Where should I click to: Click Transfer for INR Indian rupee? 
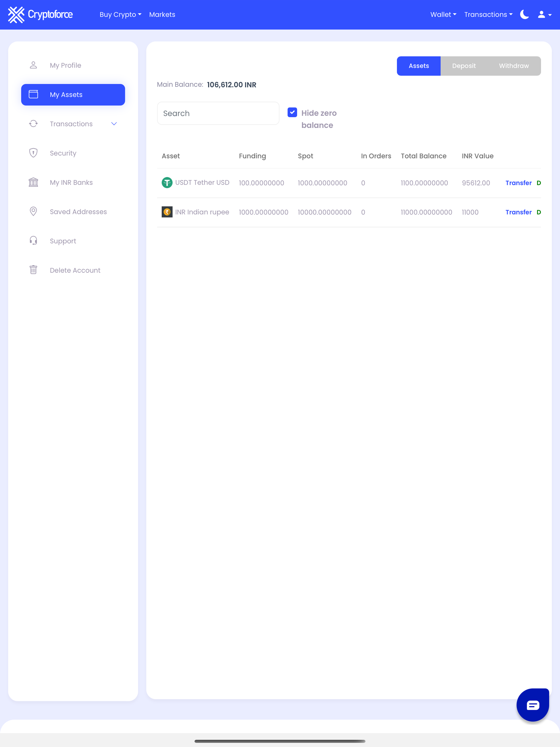tap(518, 212)
